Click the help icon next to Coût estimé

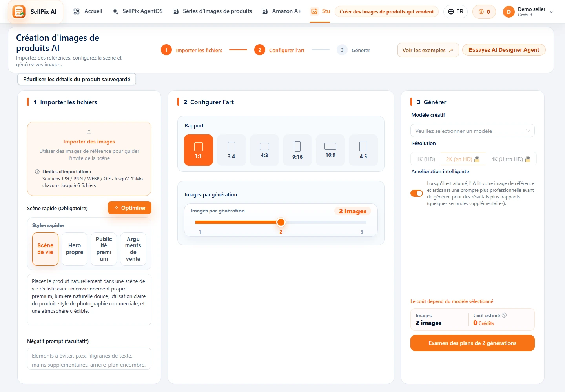pyautogui.click(x=504, y=315)
